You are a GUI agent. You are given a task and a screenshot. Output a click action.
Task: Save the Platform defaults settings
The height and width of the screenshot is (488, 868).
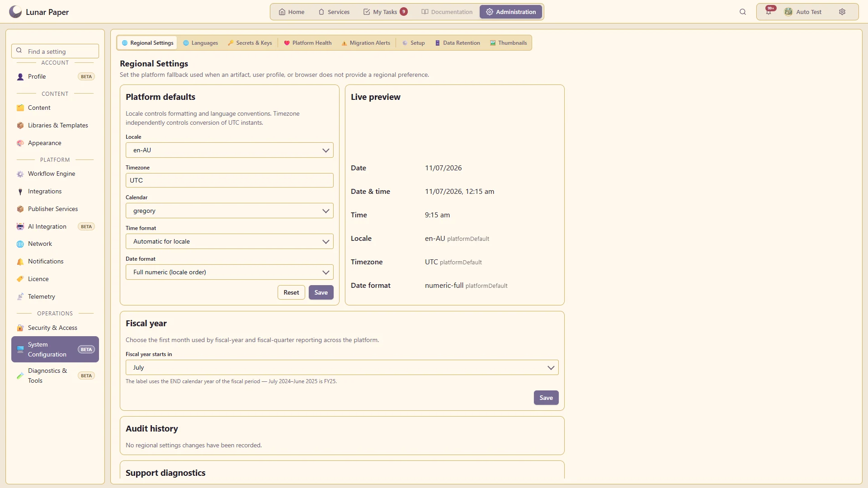click(x=321, y=293)
